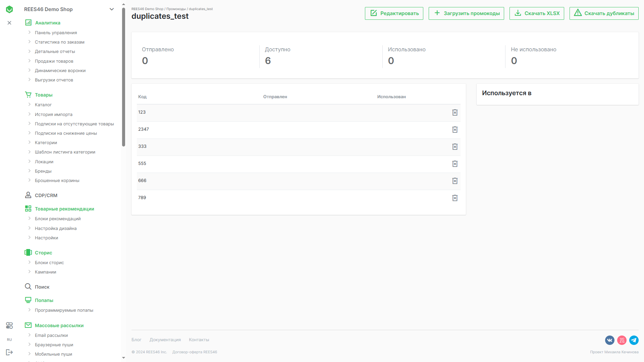Screen dimensions: 644x362
Task: Click the REES46 green shield logo
Action: tap(9, 9)
